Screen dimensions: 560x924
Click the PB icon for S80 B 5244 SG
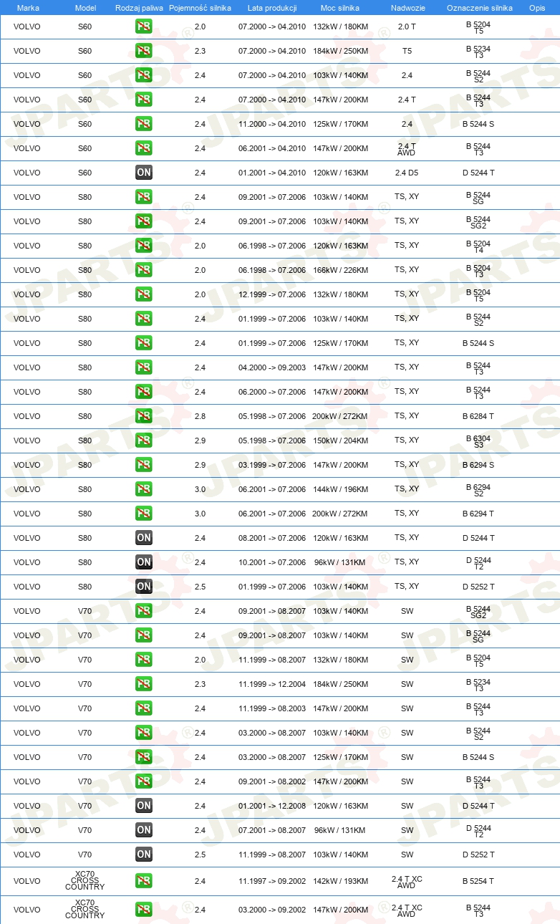click(143, 198)
